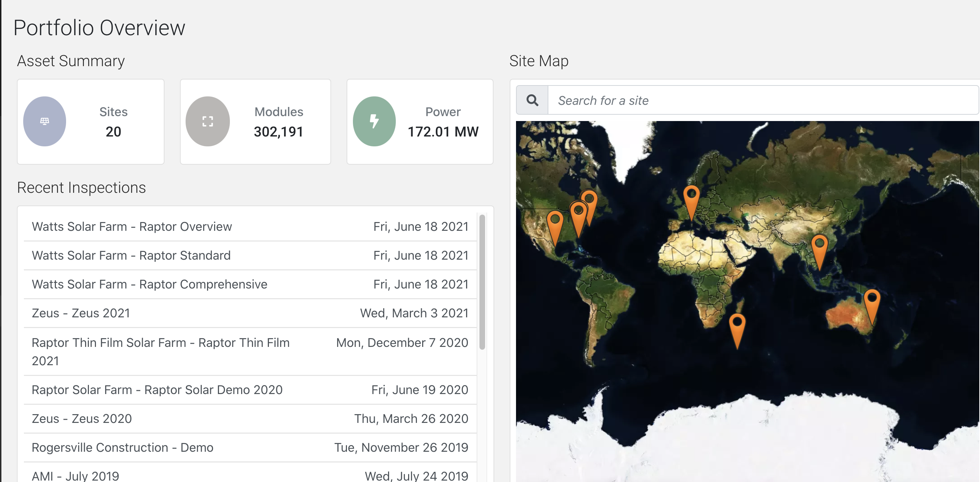
Task: Click the date Thu, March 26 2020
Action: (x=411, y=419)
